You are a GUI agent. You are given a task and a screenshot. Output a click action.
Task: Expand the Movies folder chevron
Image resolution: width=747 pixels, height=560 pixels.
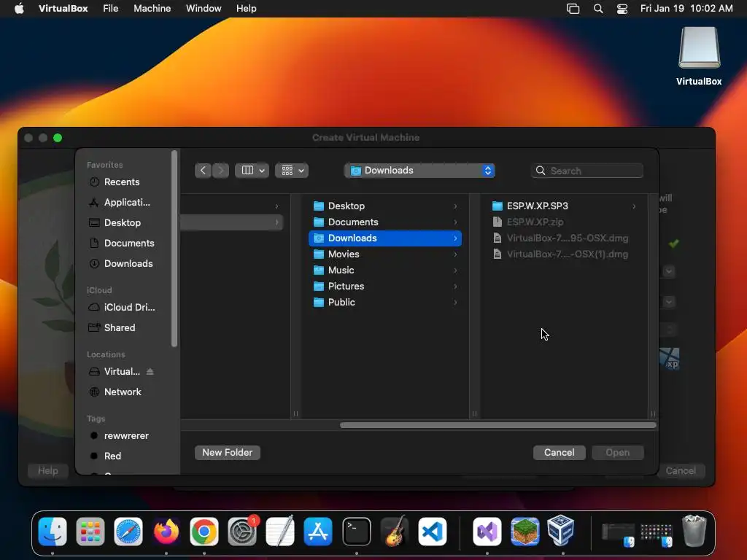coord(455,254)
